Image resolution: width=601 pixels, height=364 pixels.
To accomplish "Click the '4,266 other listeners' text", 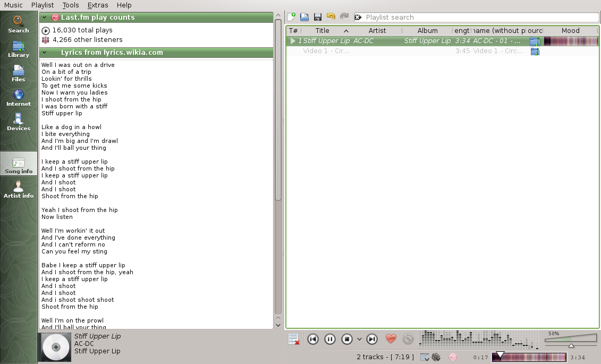I will pos(87,40).
